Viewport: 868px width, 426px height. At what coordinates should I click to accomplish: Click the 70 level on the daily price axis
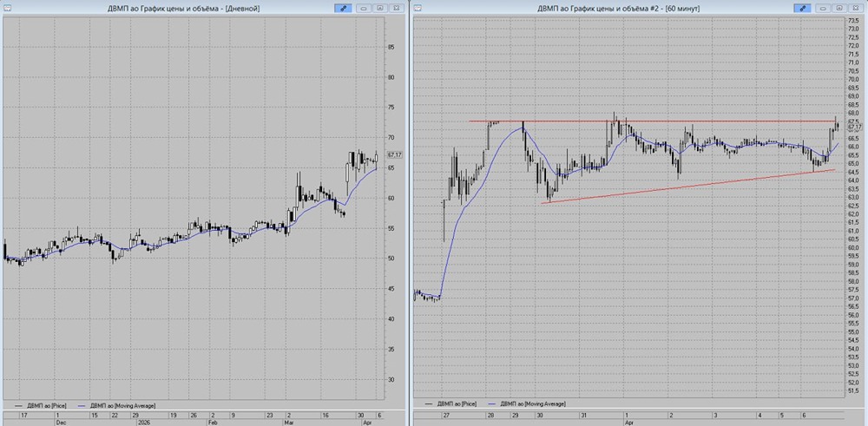point(391,138)
